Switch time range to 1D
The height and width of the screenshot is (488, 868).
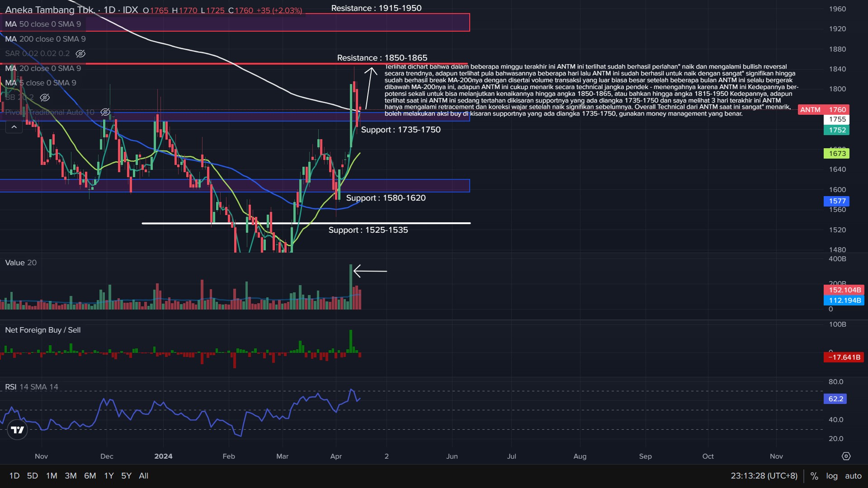coord(14,476)
